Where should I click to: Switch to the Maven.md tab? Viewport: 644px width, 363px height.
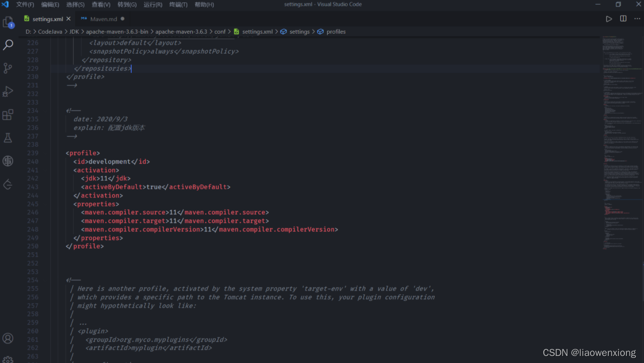[x=104, y=19]
